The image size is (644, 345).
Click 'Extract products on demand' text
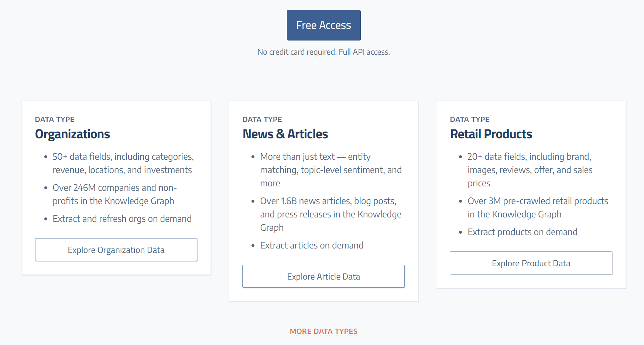522,232
